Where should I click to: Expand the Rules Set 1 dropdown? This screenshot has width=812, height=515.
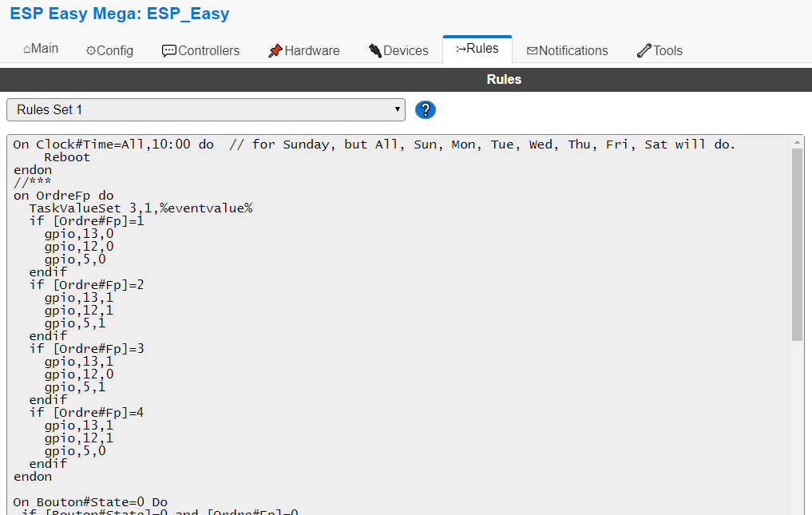(205, 110)
